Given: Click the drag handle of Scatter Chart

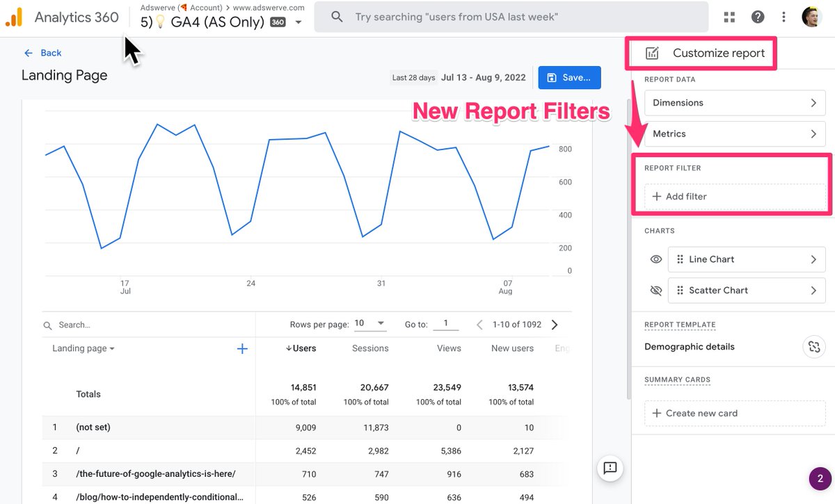Looking at the screenshot, I should coord(680,291).
